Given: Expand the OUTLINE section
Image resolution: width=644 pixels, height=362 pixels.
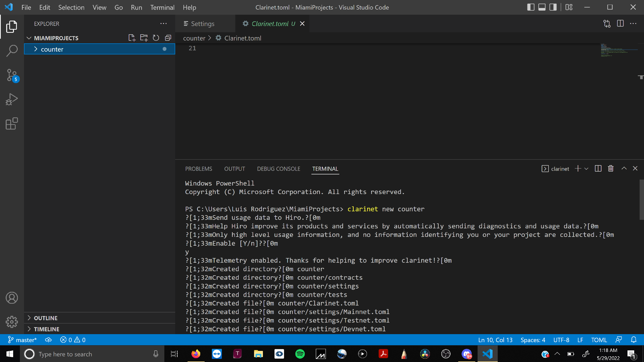Looking at the screenshot, I should click(46, 318).
